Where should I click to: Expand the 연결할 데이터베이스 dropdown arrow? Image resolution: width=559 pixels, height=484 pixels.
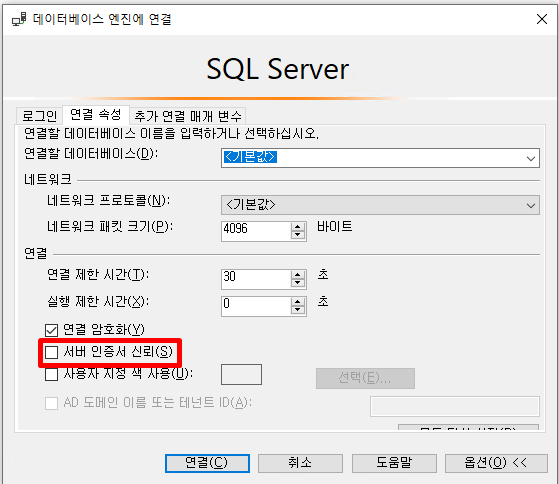click(x=531, y=158)
